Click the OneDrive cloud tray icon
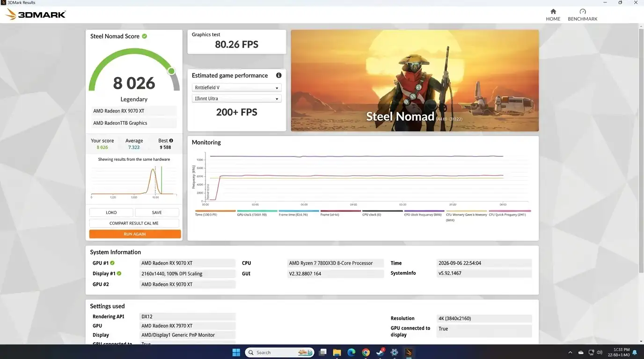The image size is (644, 359). 581,352
